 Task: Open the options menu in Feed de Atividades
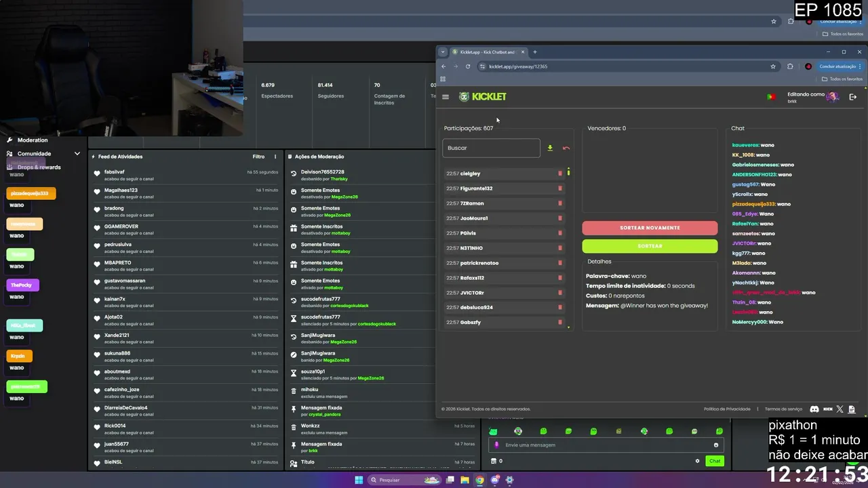tap(275, 157)
